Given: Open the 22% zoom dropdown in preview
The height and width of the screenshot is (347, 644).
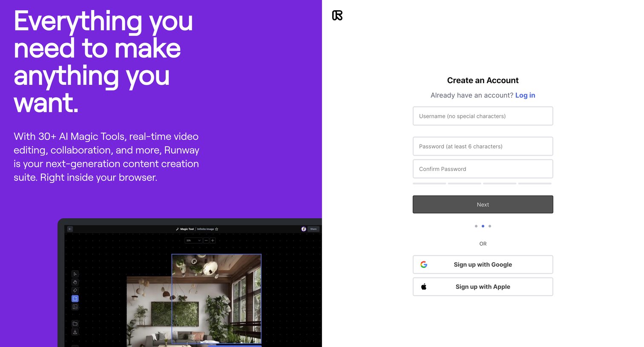Looking at the screenshot, I should coord(193,240).
